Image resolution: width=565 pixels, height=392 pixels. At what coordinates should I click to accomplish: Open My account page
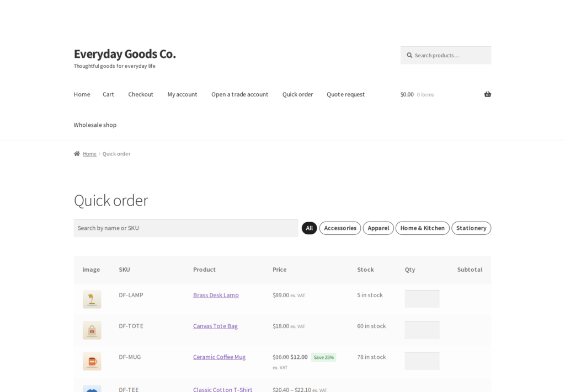click(x=182, y=94)
